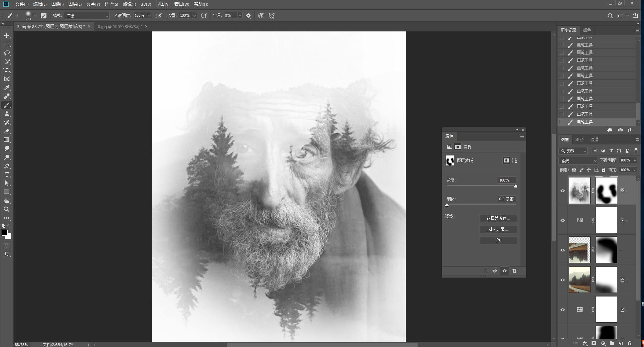Open the smoothing options gear in options bar
This screenshot has width=644, height=347.
click(x=248, y=16)
